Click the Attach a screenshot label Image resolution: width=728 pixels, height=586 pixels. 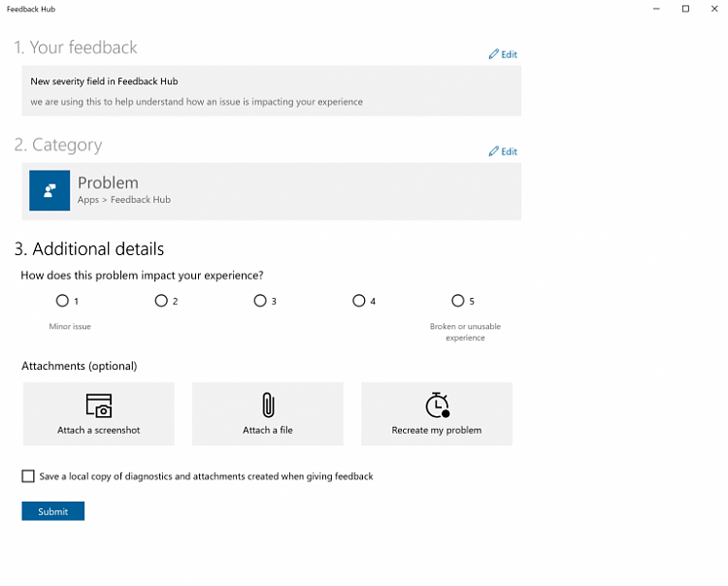click(x=98, y=430)
